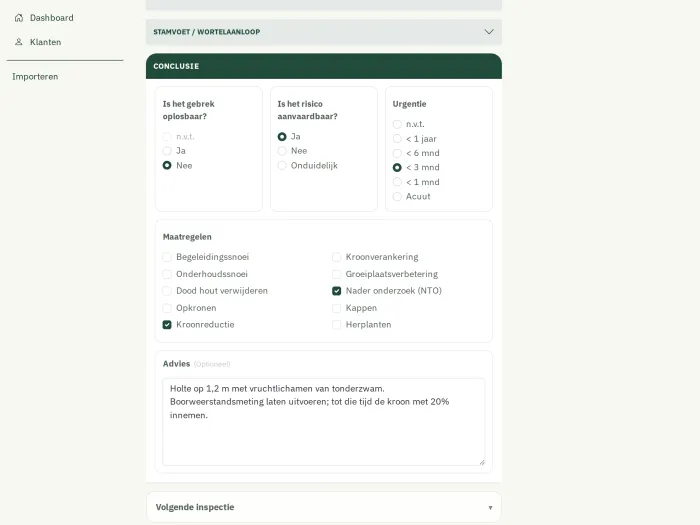The image size is (700, 525).
Task: Go to the Klanten page
Action: click(45, 42)
